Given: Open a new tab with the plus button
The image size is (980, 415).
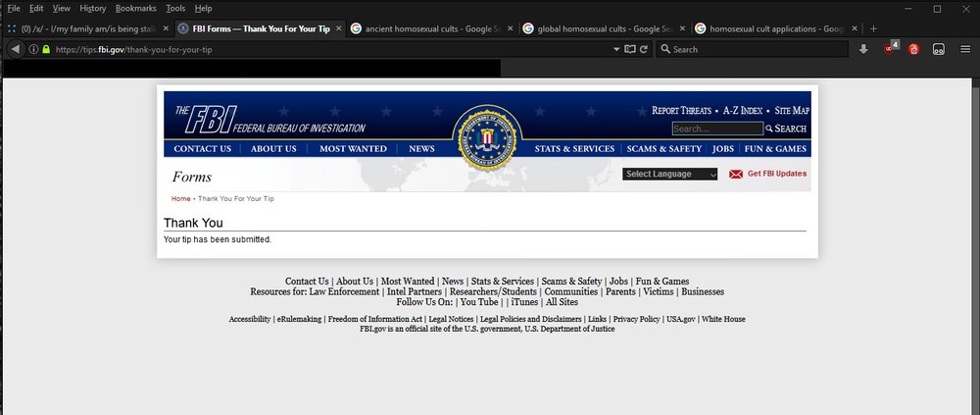Looking at the screenshot, I should [x=873, y=28].
